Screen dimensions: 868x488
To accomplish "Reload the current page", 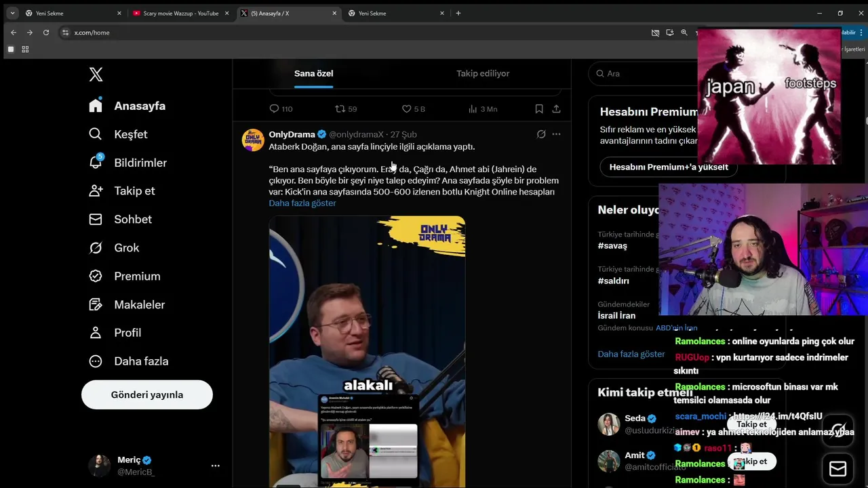I will (x=46, y=33).
